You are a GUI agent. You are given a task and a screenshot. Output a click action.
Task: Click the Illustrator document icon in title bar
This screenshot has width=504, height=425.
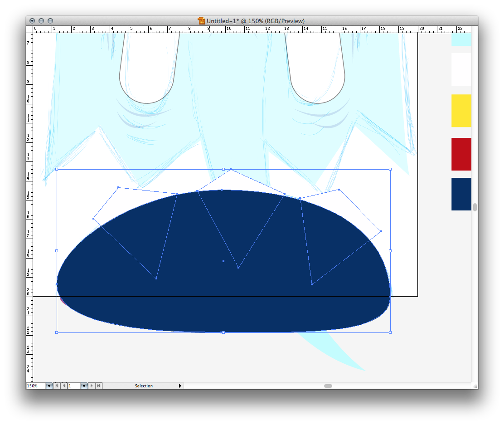(201, 21)
